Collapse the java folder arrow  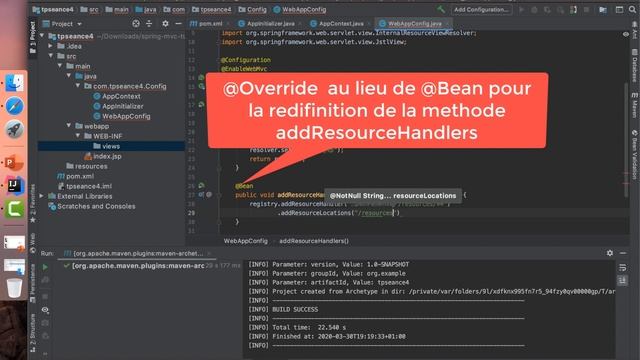[69, 76]
